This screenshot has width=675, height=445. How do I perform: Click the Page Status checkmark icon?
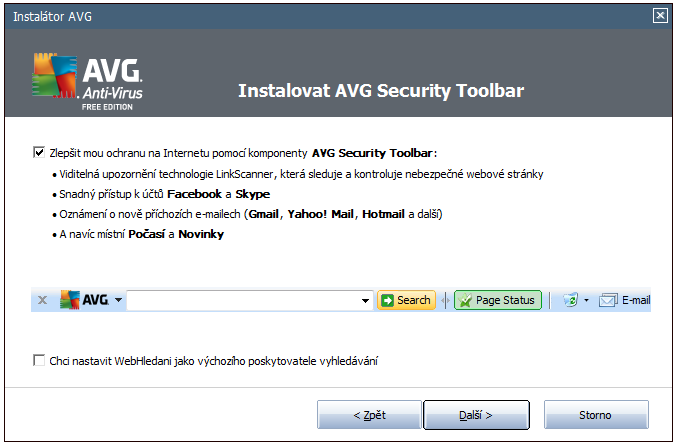tap(465, 300)
